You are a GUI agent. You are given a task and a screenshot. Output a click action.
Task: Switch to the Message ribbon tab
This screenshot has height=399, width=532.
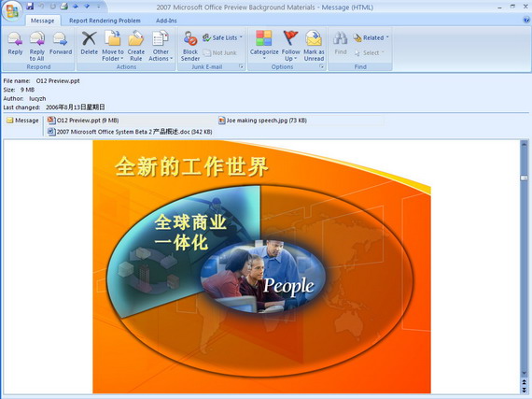click(x=42, y=21)
